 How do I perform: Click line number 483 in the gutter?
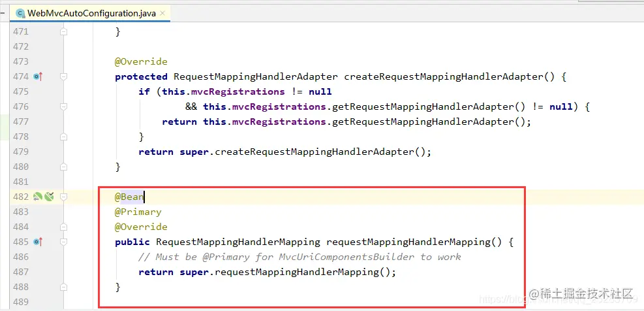(x=20, y=212)
